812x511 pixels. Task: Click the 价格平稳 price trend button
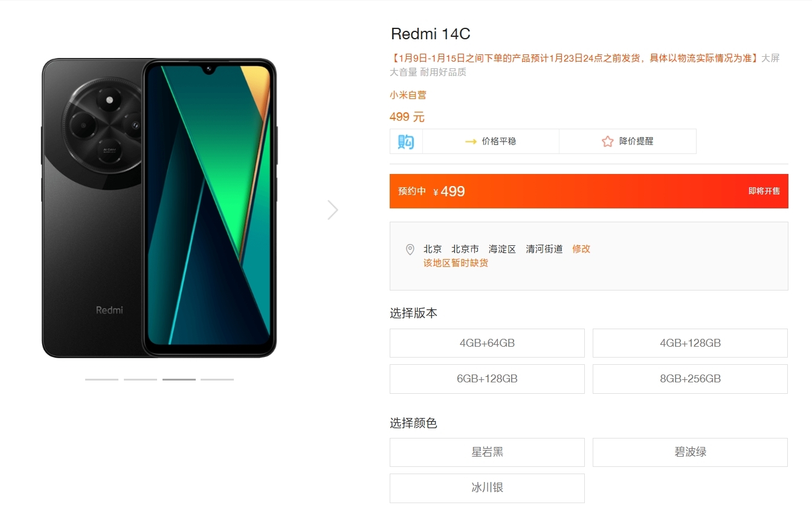(491, 141)
